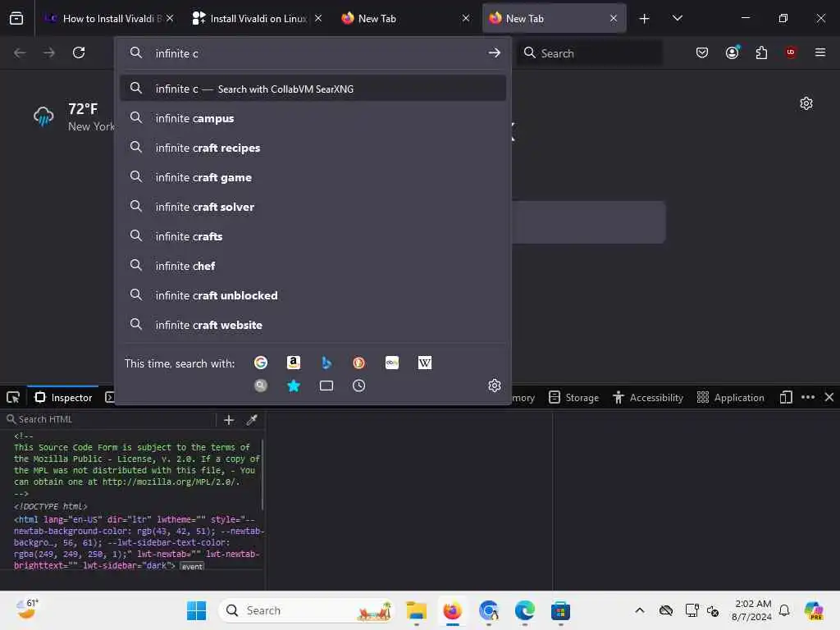Viewport: 840px width, 630px height.
Task: Toggle responsive design mode in devtools
Action: point(786,398)
